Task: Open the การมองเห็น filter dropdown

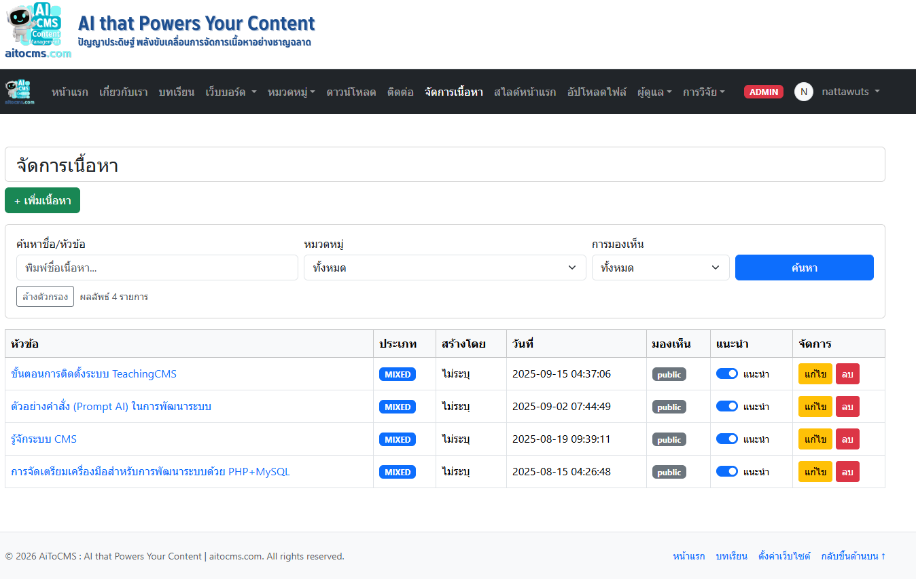Action: click(x=660, y=268)
